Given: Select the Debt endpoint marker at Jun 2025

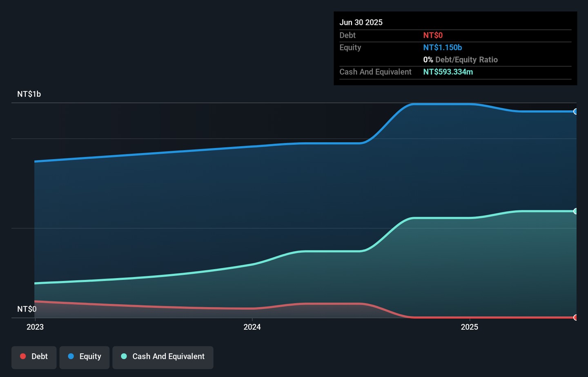Looking at the screenshot, I should (x=575, y=317).
